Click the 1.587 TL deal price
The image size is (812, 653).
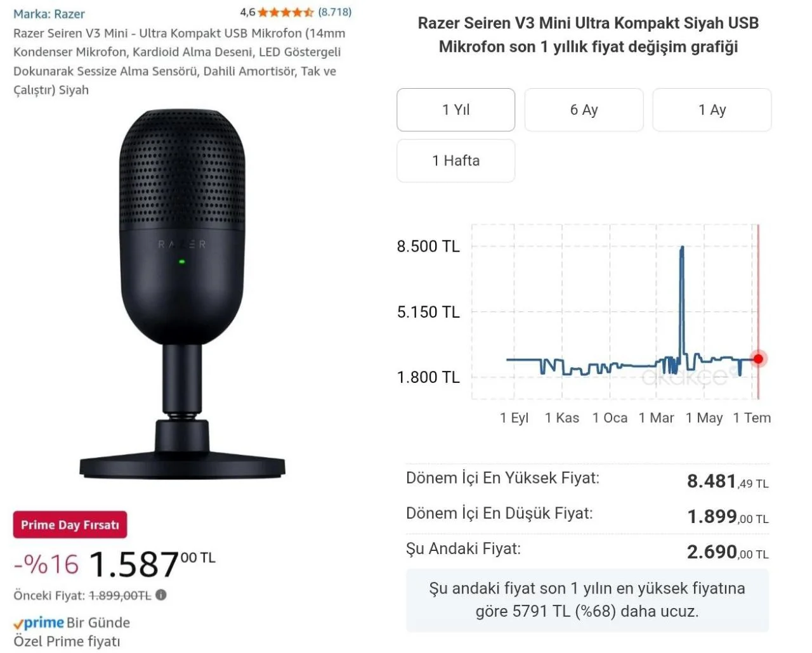(152, 564)
